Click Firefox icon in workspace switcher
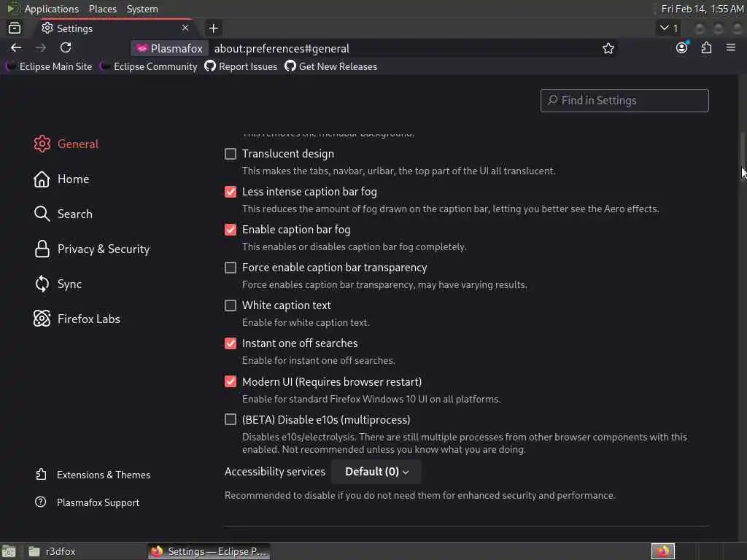This screenshot has width=747, height=560. tap(662, 551)
